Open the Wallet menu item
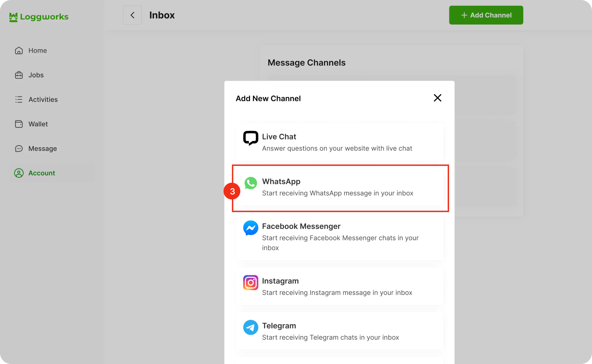 (x=38, y=124)
